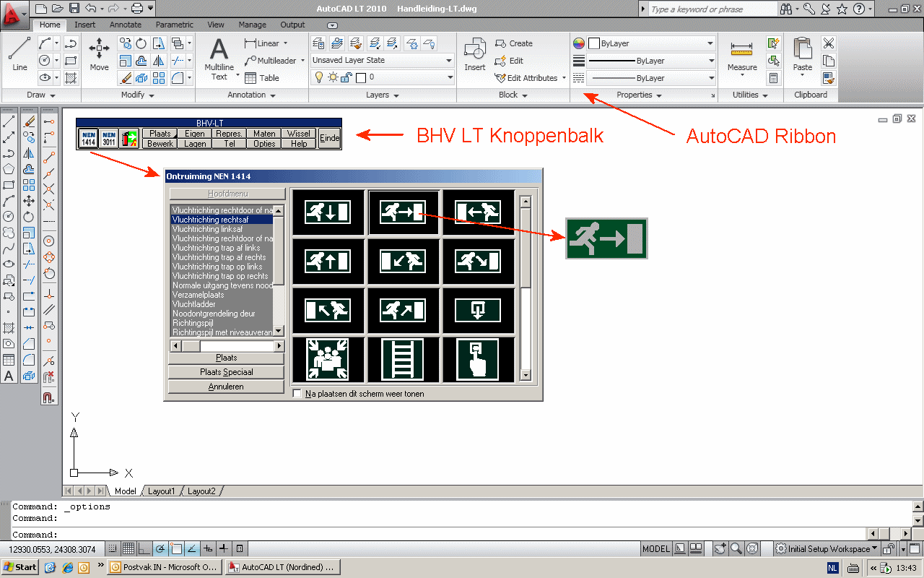Click the Plot printer icon
Viewport: 924px width, 578px height.
tap(137, 9)
